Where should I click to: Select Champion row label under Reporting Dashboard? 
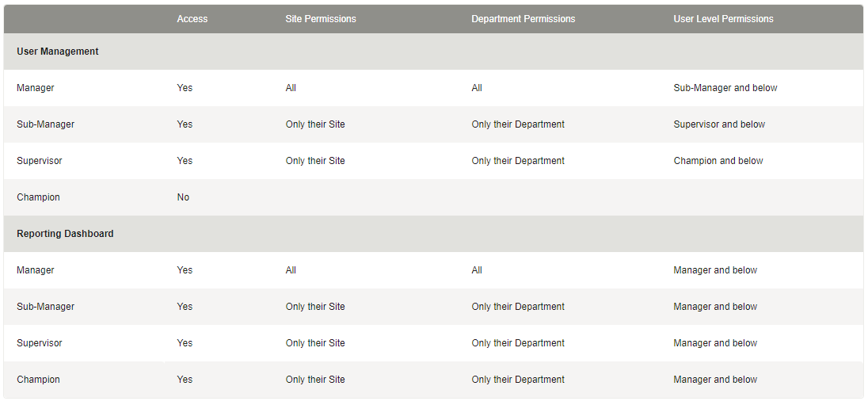[38, 380]
